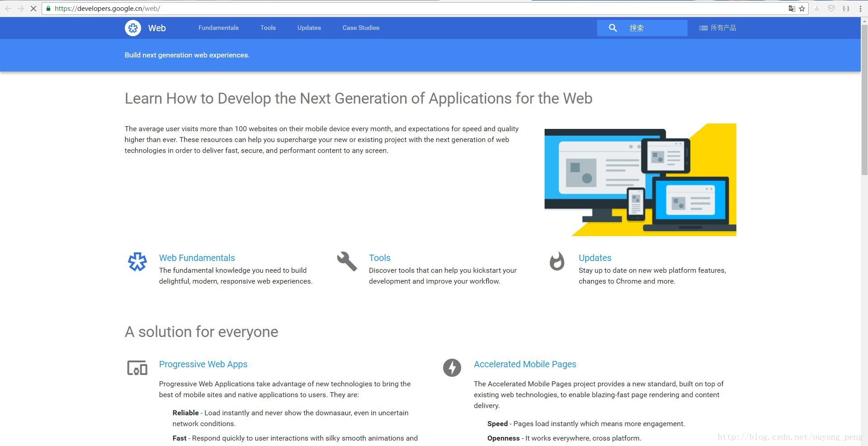Viewport: 868px width, 446px height.
Task: Click the browser forward arrow
Action: click(x=21, y=9)
